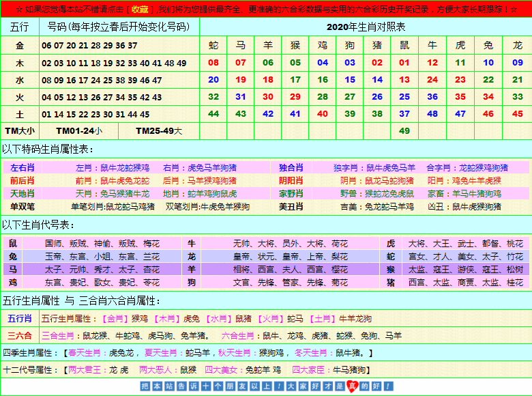The height and width of the screenshot is (396, 532).
Task: Click the 土 row label in 五行 table
Action: (20, 114)
